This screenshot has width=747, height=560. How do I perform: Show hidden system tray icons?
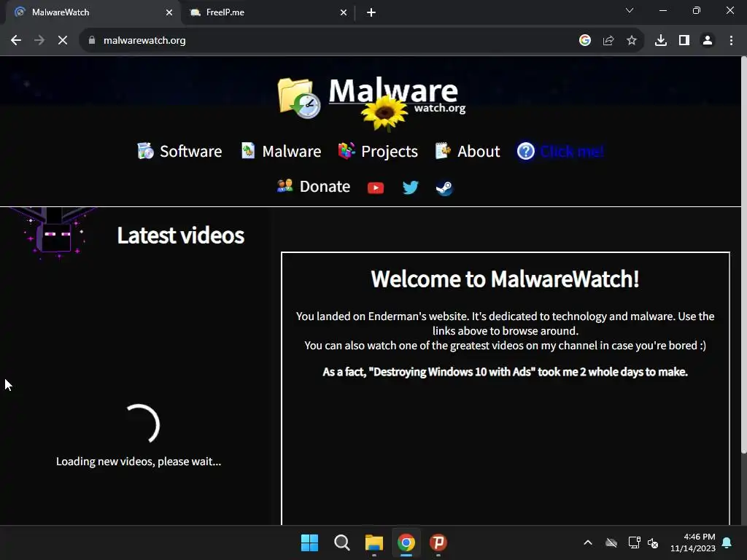[588, 542]
